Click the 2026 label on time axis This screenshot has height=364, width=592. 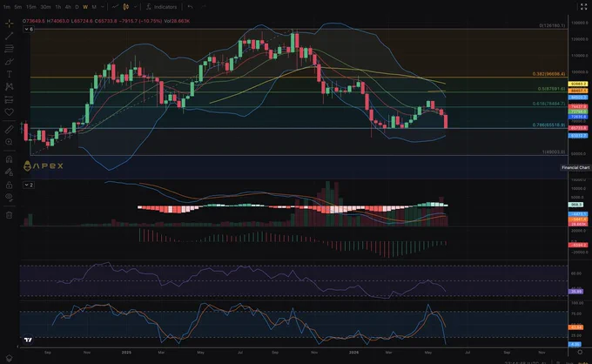[x=353, y=353]
